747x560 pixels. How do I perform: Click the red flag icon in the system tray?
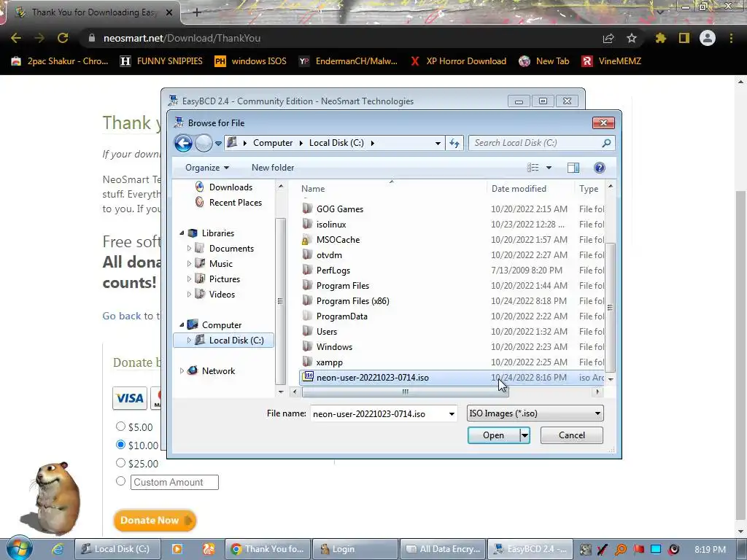[x=638, y=549]
